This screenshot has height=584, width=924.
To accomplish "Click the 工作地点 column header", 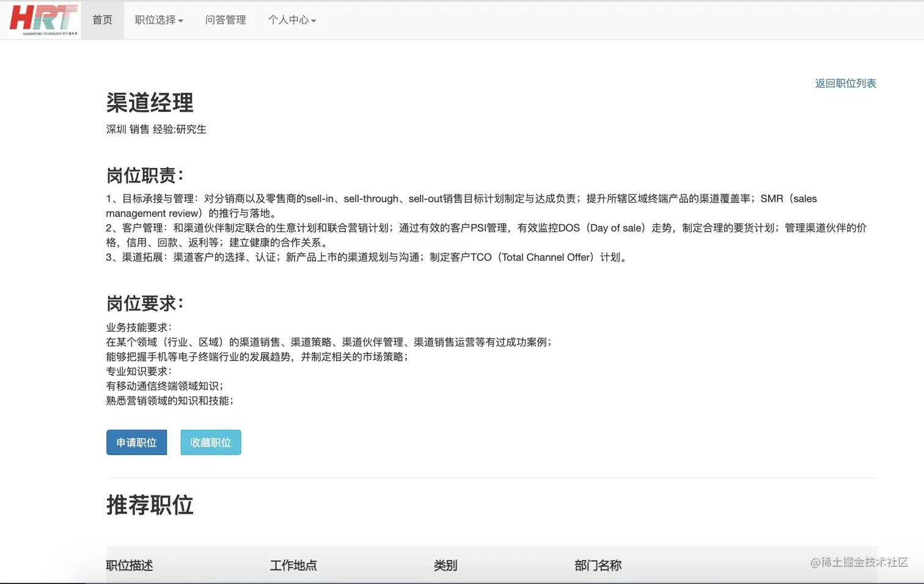I will pos(293,566).
